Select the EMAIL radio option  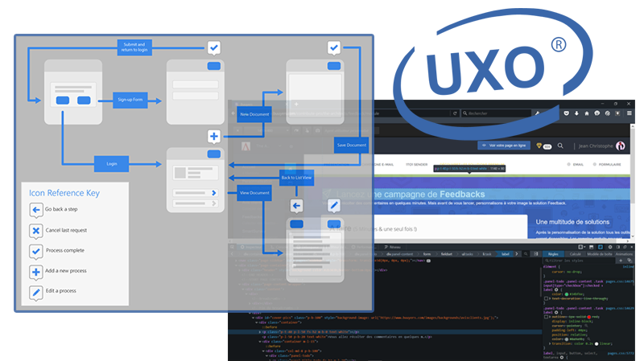[568, 164]
